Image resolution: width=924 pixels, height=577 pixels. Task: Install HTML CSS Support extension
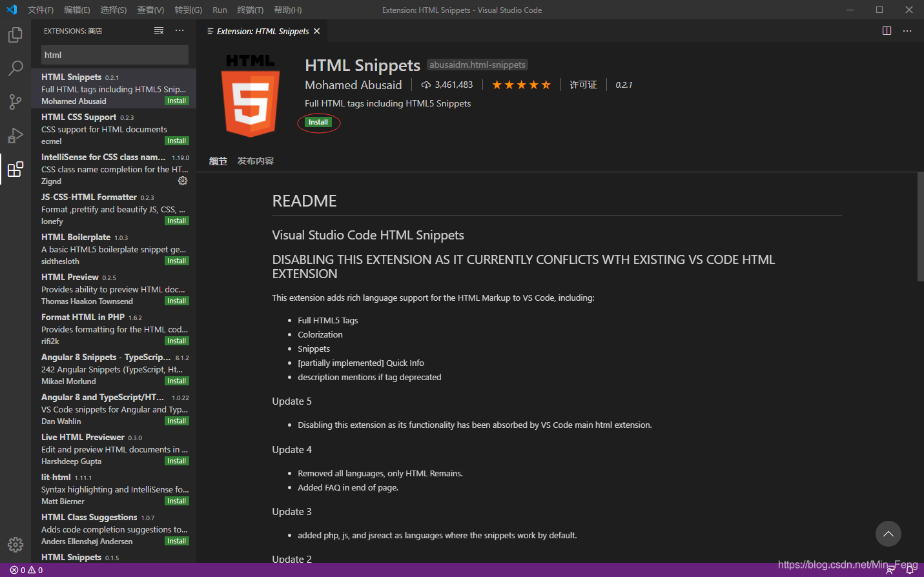(176, 141)
